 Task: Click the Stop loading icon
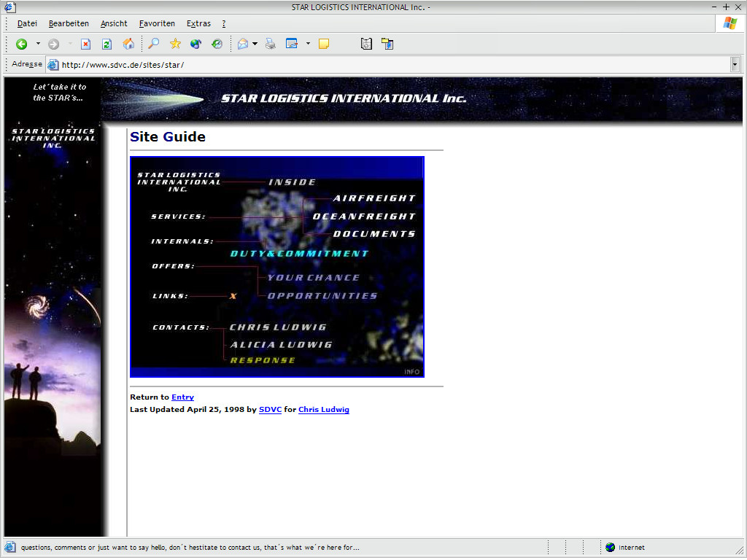click(x=85, y=44)
